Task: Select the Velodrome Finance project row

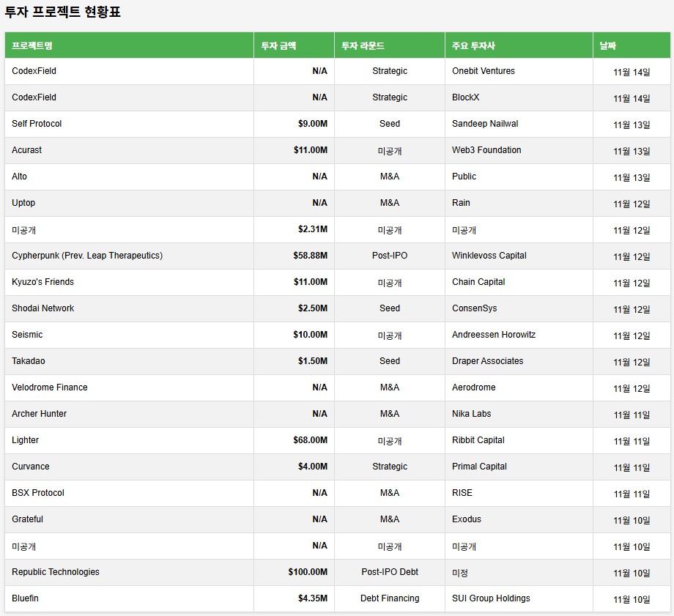Action: click(x=50, y=387)
